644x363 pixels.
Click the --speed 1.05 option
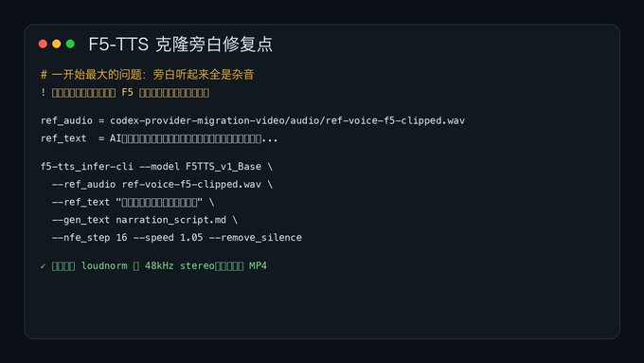click(168, 238)
